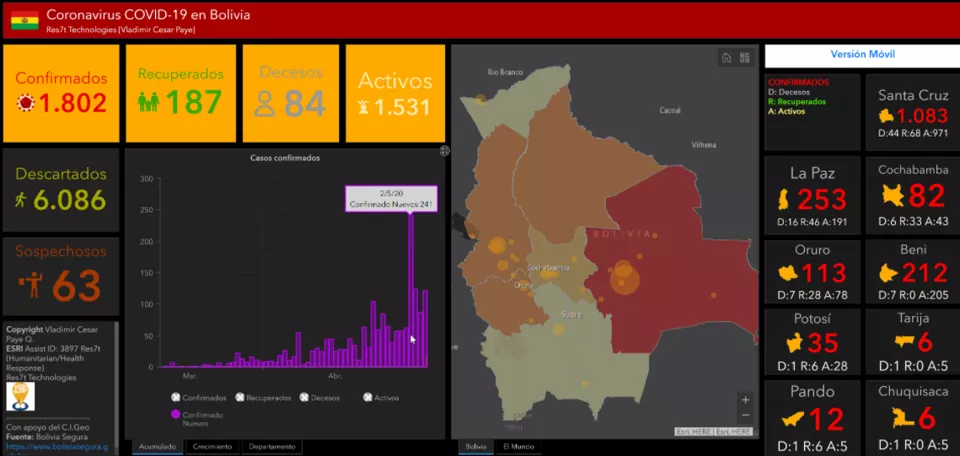Click the tallest purple bar in the chart
The image size is (960, 456).
411,291
